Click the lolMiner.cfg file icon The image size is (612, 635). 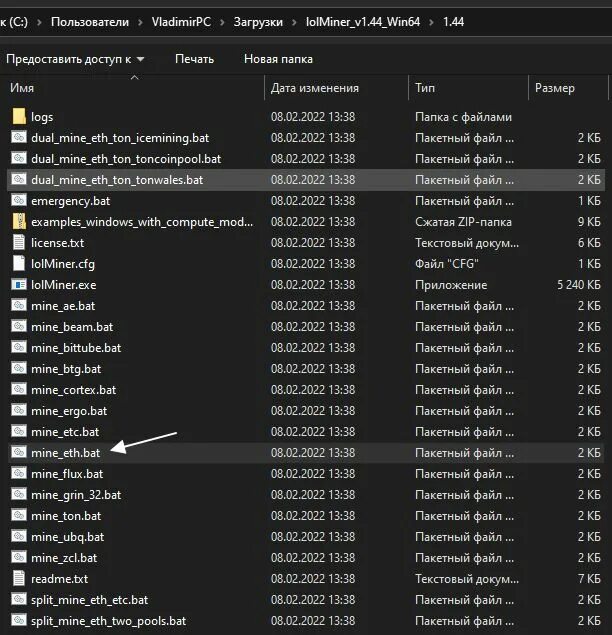(x=19, y=264)
